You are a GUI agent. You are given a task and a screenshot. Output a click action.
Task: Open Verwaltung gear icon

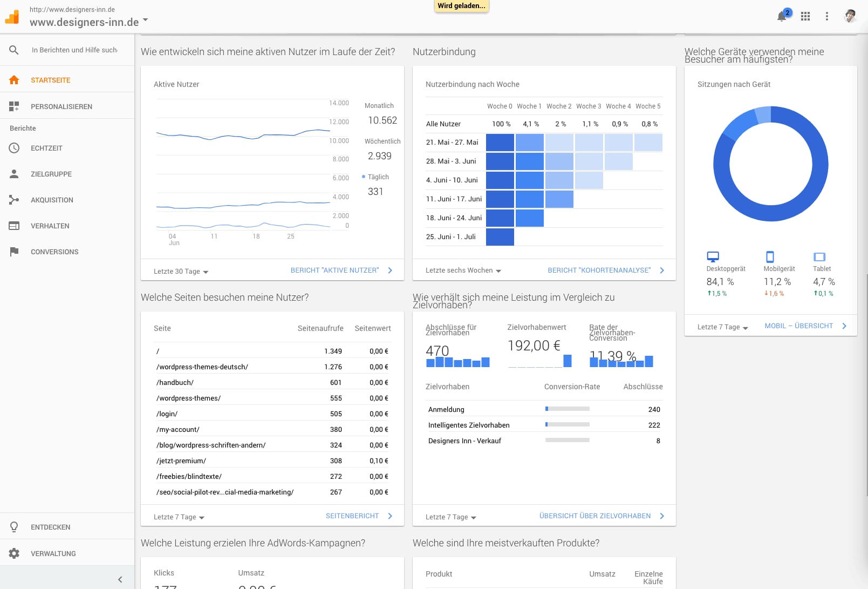pos(14,553)
